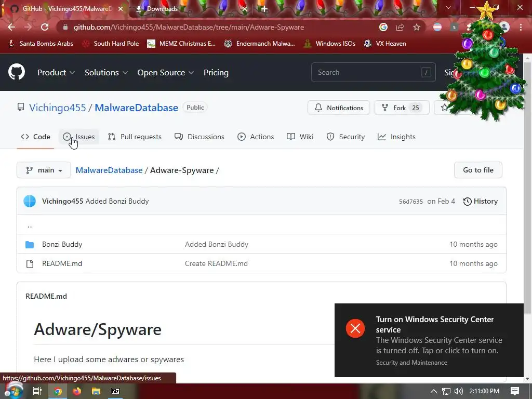The image size is (532, 399).
Task: Click the Notifications button
Action: tap(339, 108)
